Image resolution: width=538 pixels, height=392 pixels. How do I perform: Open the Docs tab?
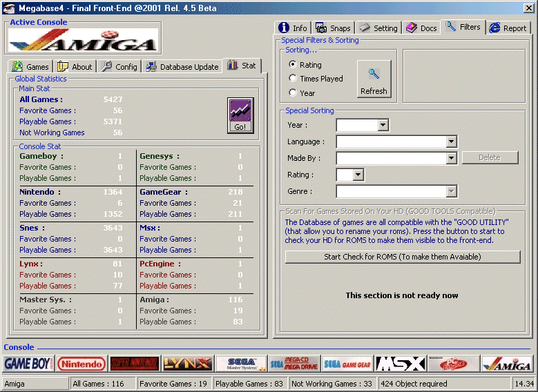(421, 28)
